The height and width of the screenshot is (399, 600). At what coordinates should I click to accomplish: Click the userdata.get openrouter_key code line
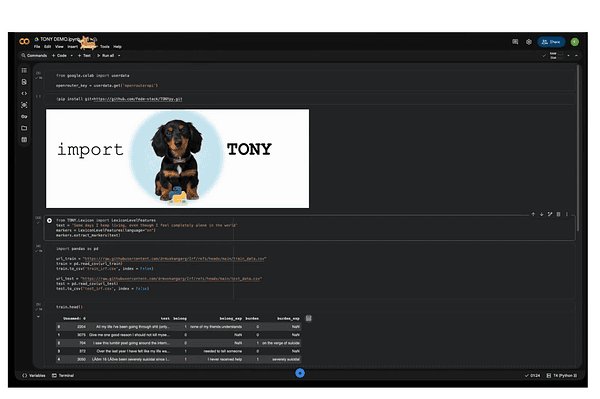point(107,85)
